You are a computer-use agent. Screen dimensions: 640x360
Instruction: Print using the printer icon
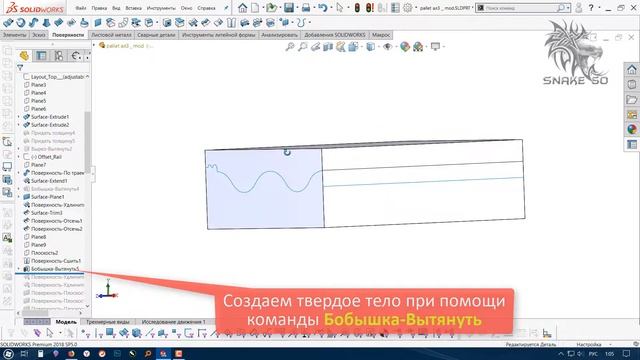point(306,8)
